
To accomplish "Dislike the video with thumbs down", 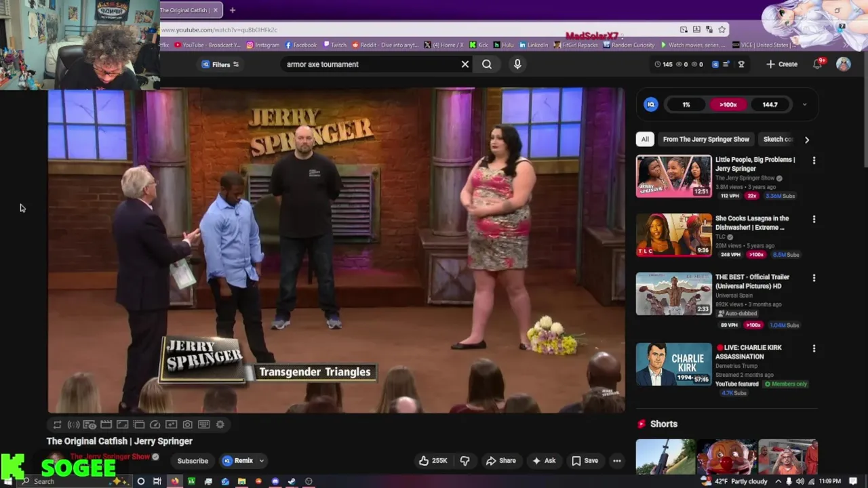I will (465, 461).
